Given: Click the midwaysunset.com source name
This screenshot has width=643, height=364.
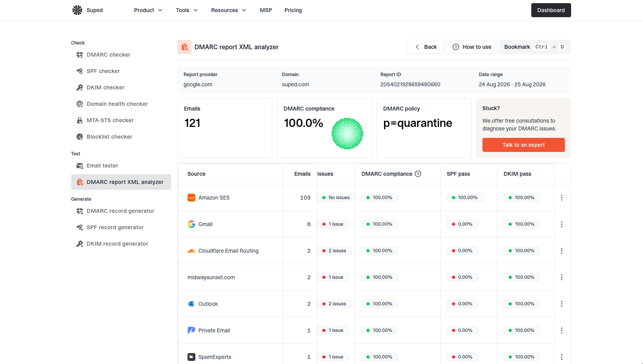Looking at the screenshot, I should pyautogui.click(x=211, y=277).
